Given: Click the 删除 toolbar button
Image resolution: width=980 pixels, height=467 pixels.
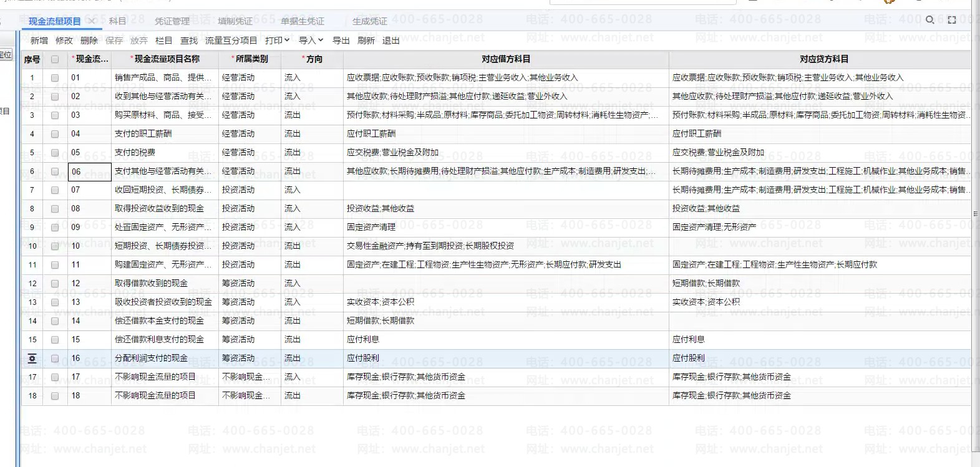Looking at the screenshot, I should coord(89,41).
